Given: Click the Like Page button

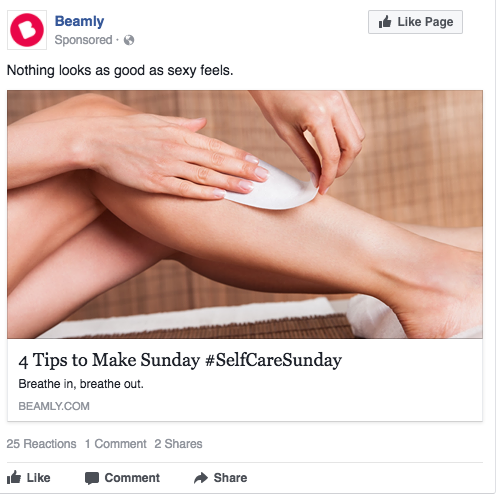Looking at the screenshot, I should [415, 22].
